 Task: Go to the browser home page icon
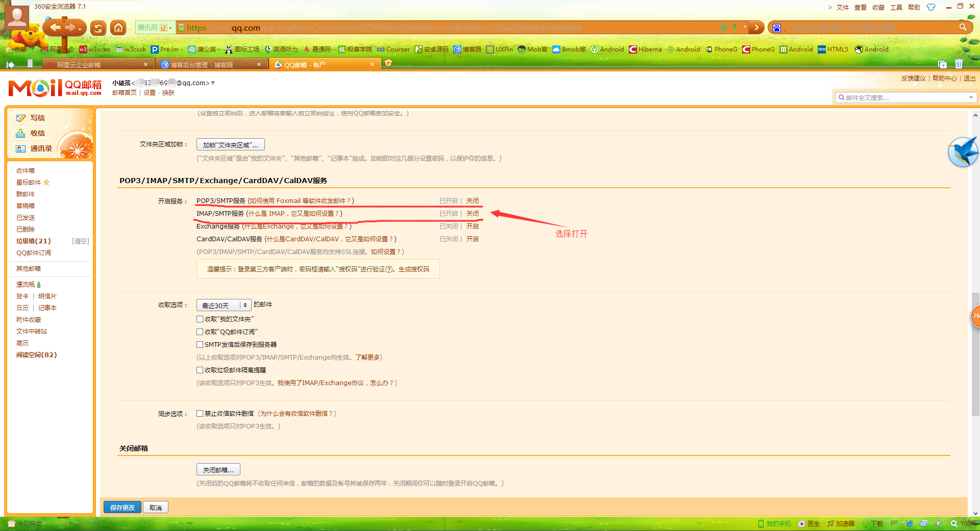point(118,28)
